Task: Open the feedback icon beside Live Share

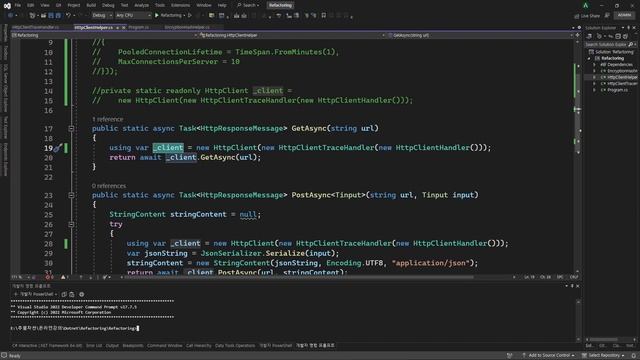Action: coord(607,16)
